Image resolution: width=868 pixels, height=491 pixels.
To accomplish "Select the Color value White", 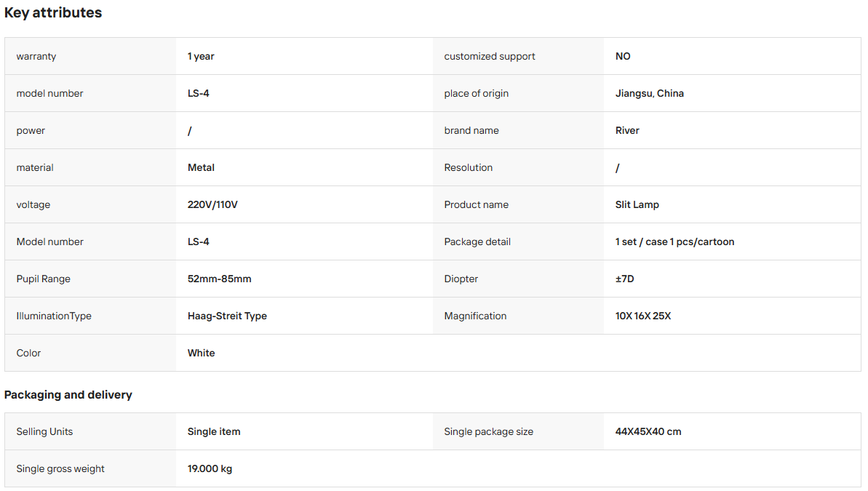I will [201, 354].
